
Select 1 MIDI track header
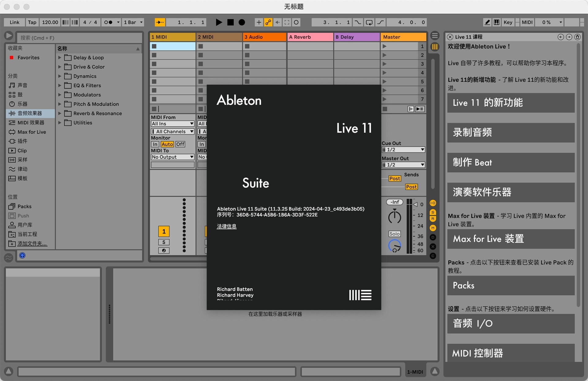(x=173, y=37)
